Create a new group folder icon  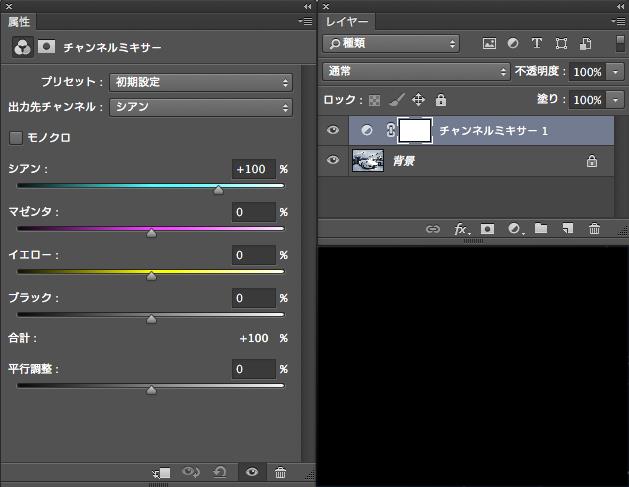pyautogui.click(x=541, y=229)
